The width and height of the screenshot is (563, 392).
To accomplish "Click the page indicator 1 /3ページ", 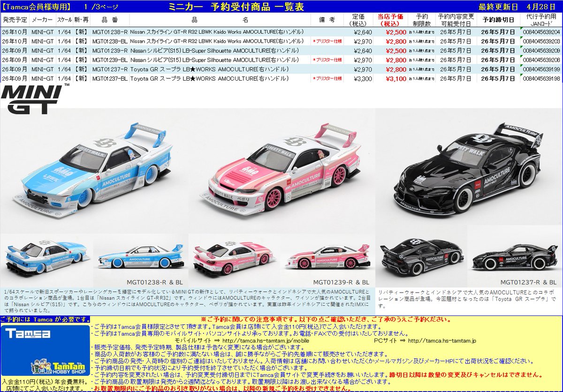I will point(101,7).
